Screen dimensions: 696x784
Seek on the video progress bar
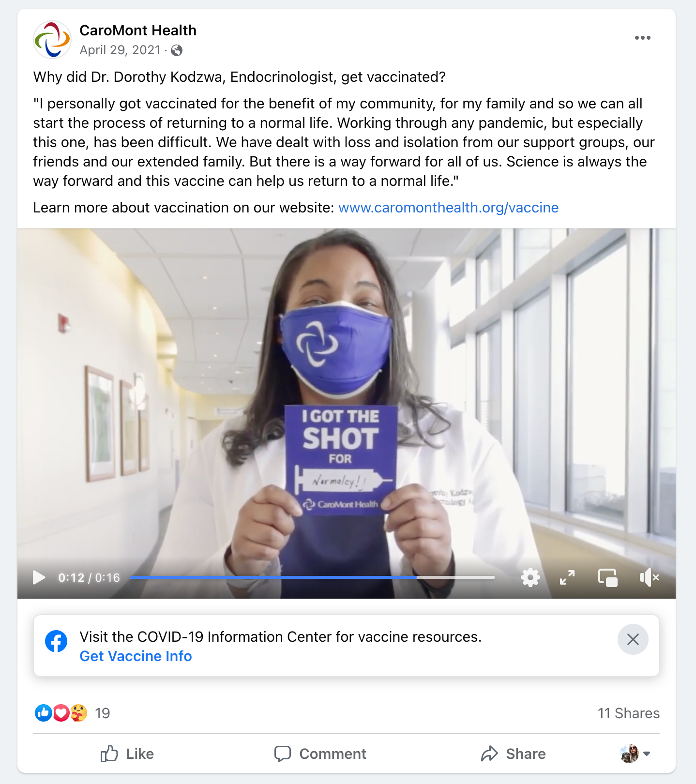pyautogui.click(x=312, y=577)
